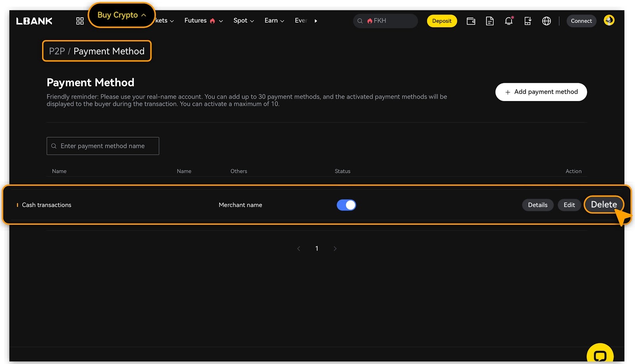The image size is (635, 364).
Task: Open the notifications bell icon
Action: (508, 21)
